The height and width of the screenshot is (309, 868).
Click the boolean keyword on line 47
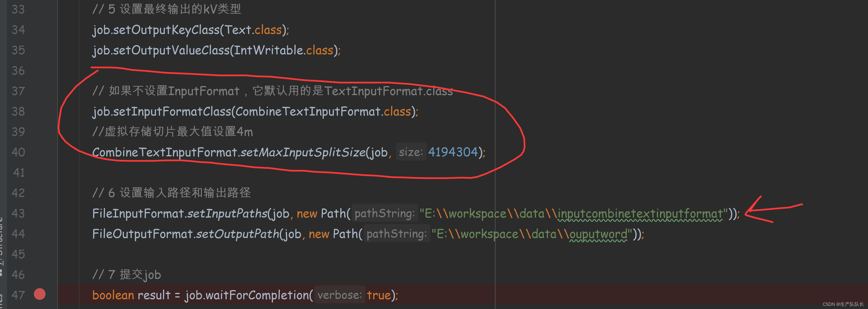113,295
